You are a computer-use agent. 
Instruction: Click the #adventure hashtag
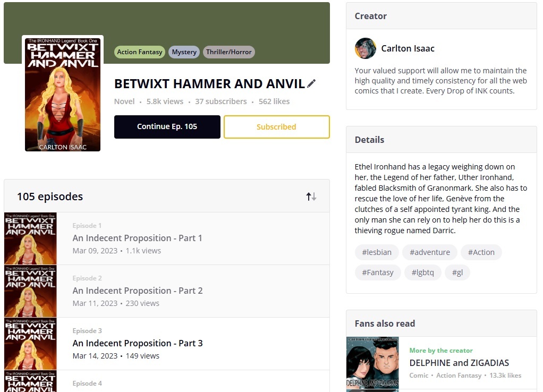click(430, 252)
